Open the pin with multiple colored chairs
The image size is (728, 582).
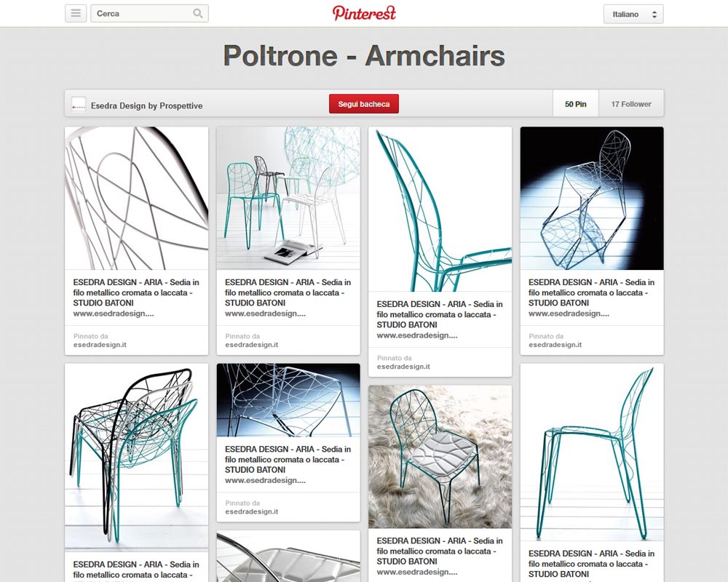pyautogui.click(x=288, y=198)
